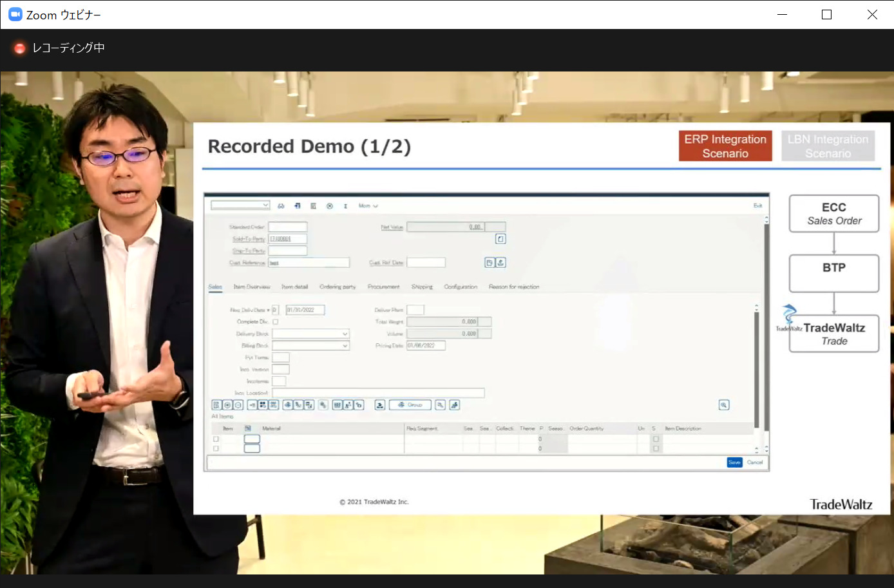894x588 pixels.
Task: Click the Deliver Plant field
Action: coord(415,310)
